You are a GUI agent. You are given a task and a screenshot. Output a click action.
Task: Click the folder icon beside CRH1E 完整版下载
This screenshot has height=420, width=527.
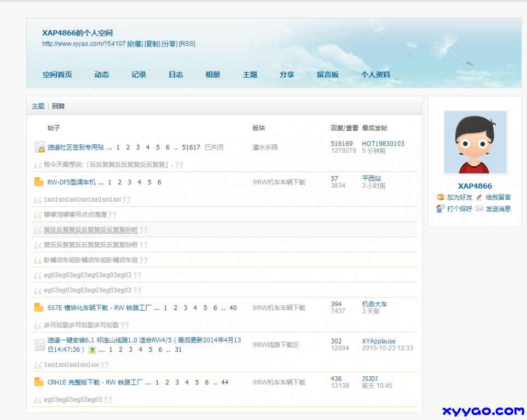click(x=39, y=382)
